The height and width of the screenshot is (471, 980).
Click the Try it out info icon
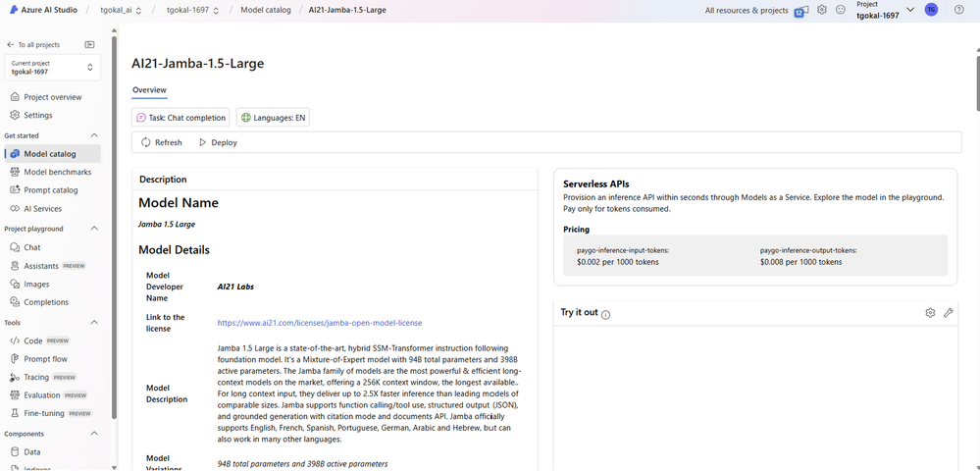pyautogui.click(x=605, y=315)
